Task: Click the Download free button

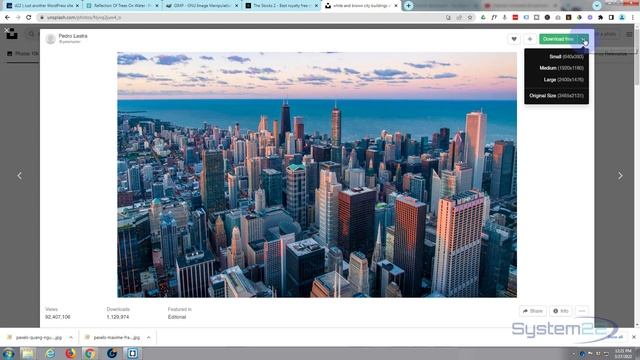Action: click(558, 39)
